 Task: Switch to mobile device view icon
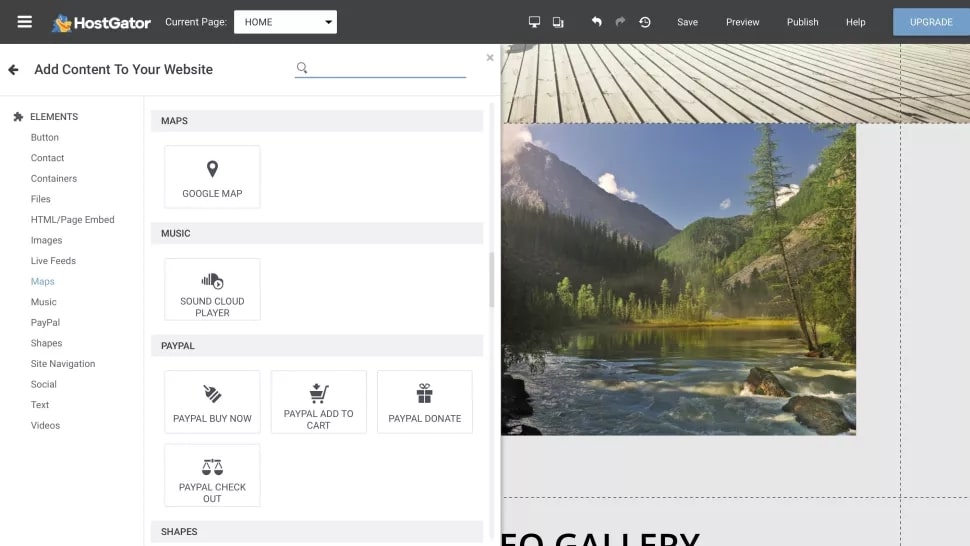coord(558,22)
